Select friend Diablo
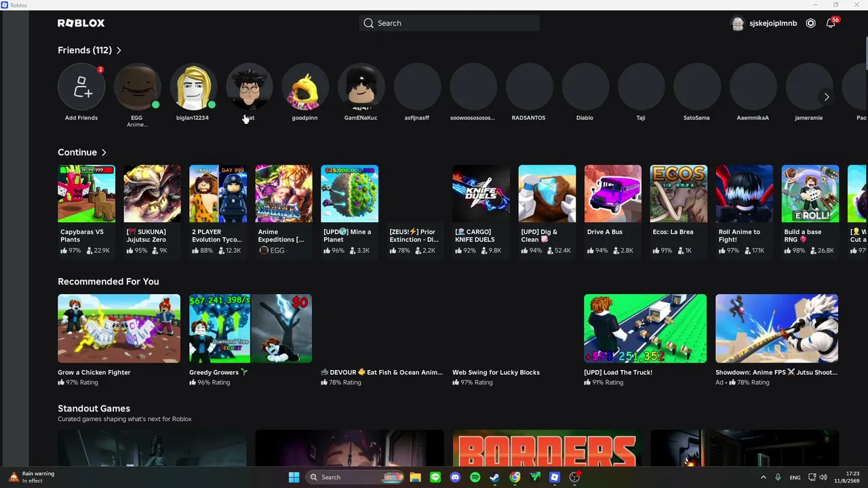 tap(585, 87)
